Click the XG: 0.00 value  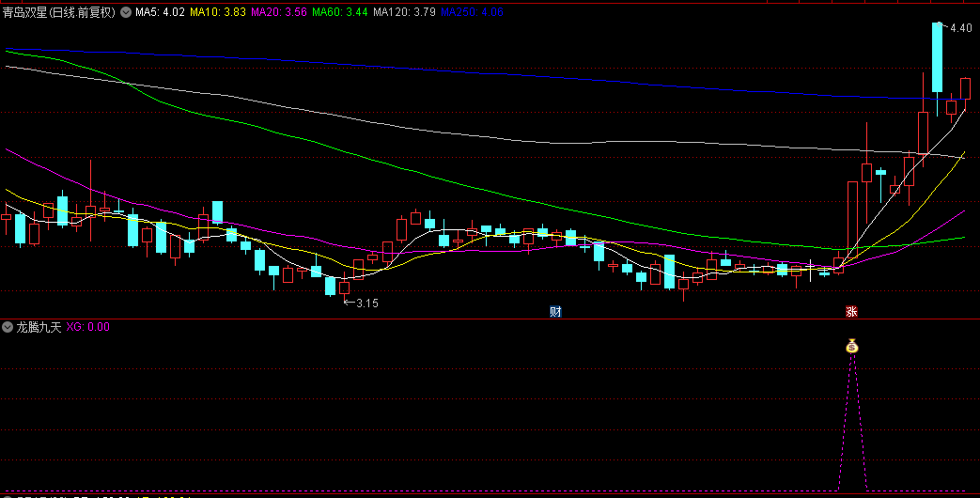click(88, 327)
